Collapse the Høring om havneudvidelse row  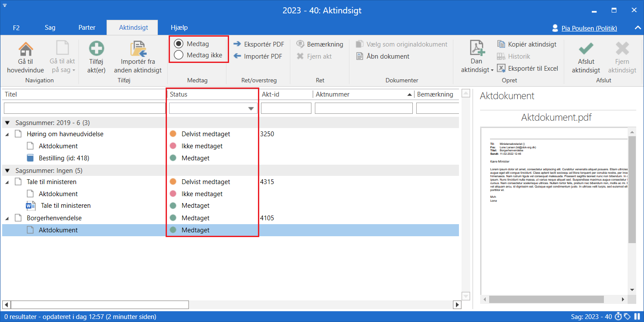[x=7, y=134]
